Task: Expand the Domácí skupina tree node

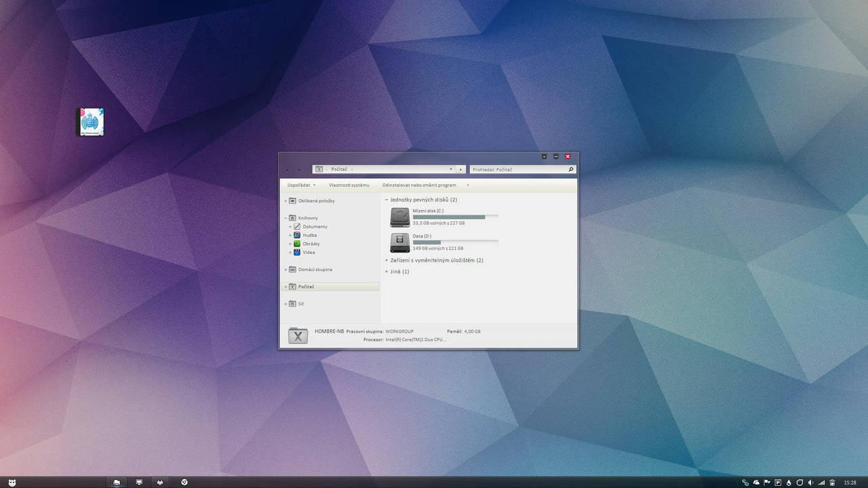Action: (x=285, y=270)
